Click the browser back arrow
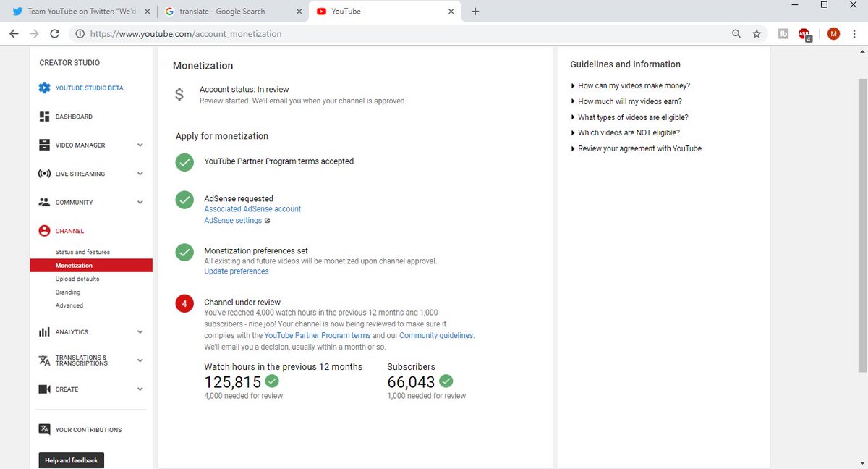This screenshot has width=868, height=469. [x=14, y=33]
